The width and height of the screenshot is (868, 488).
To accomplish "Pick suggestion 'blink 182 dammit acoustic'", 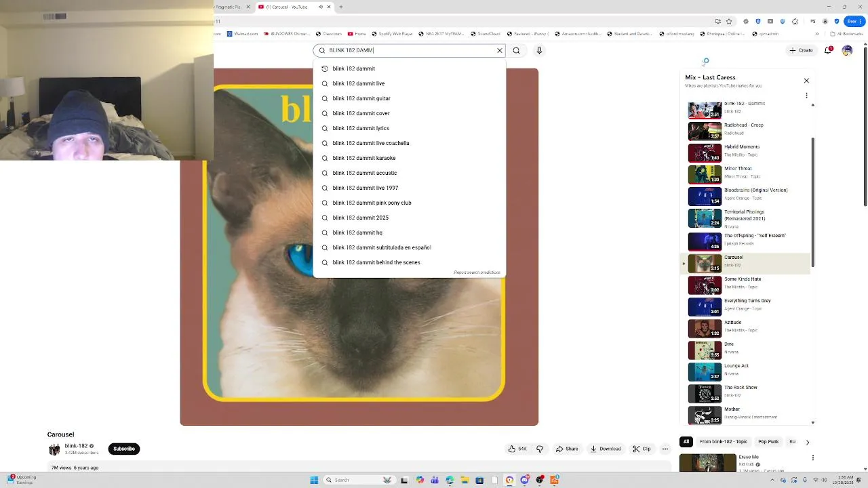I will pos(410,173).
